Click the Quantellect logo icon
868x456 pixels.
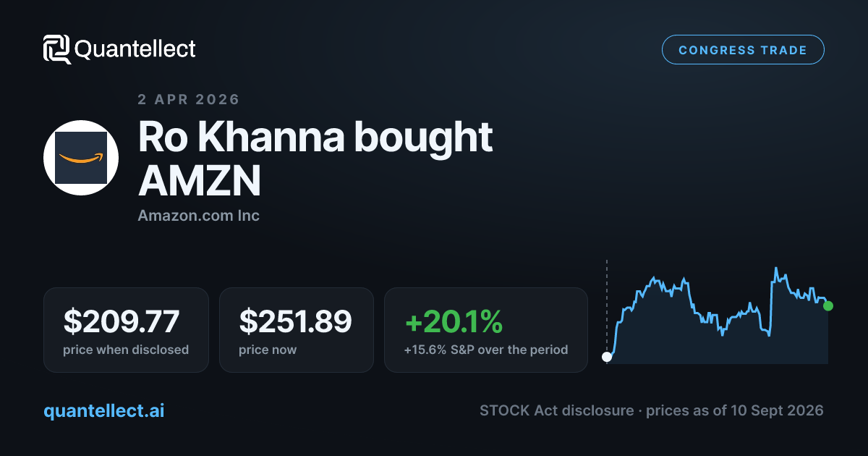point(57,49)
